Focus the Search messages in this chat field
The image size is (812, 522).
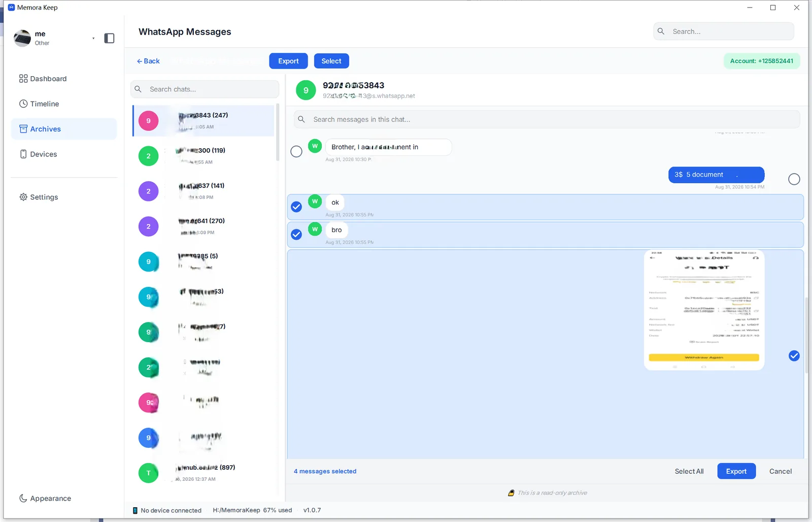click(x=547, y=119)
